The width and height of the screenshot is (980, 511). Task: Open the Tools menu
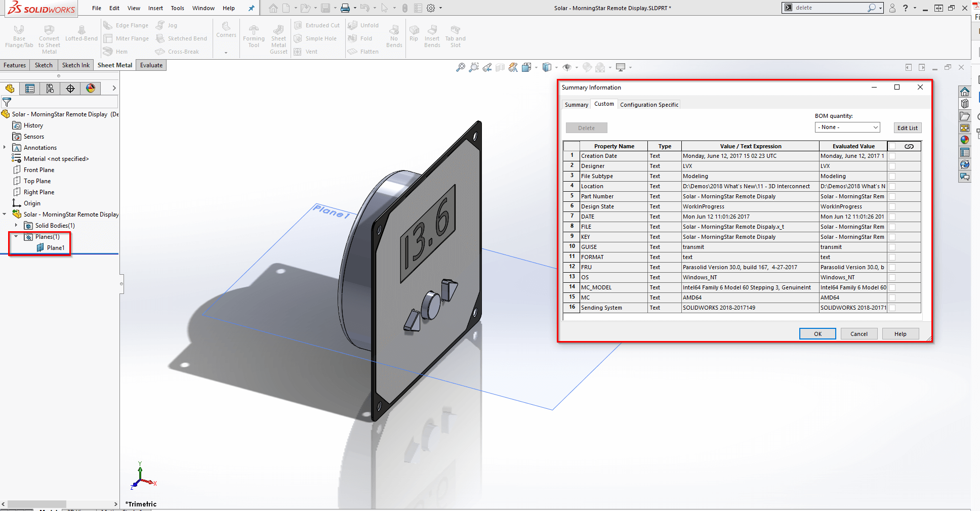tap(177, 8)
